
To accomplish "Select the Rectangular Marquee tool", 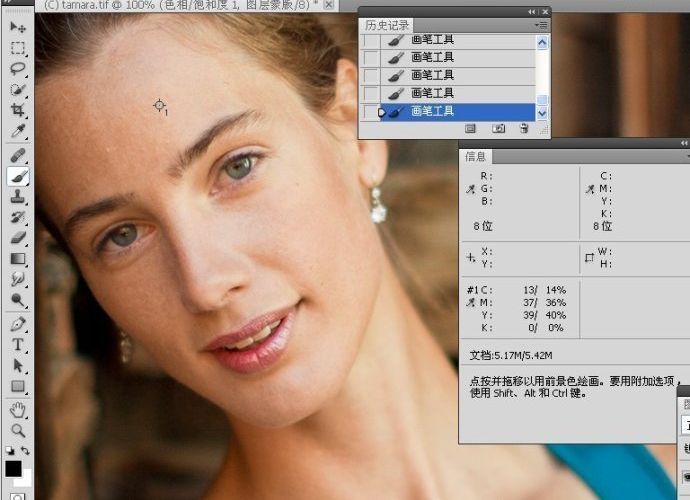I will pyautogui.click(x=18, y=48).
